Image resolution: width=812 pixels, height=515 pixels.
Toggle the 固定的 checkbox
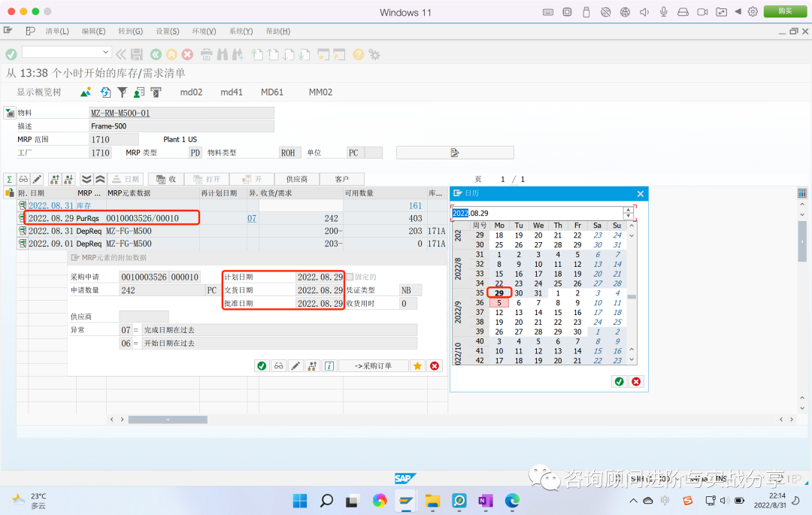pos(350,277)
